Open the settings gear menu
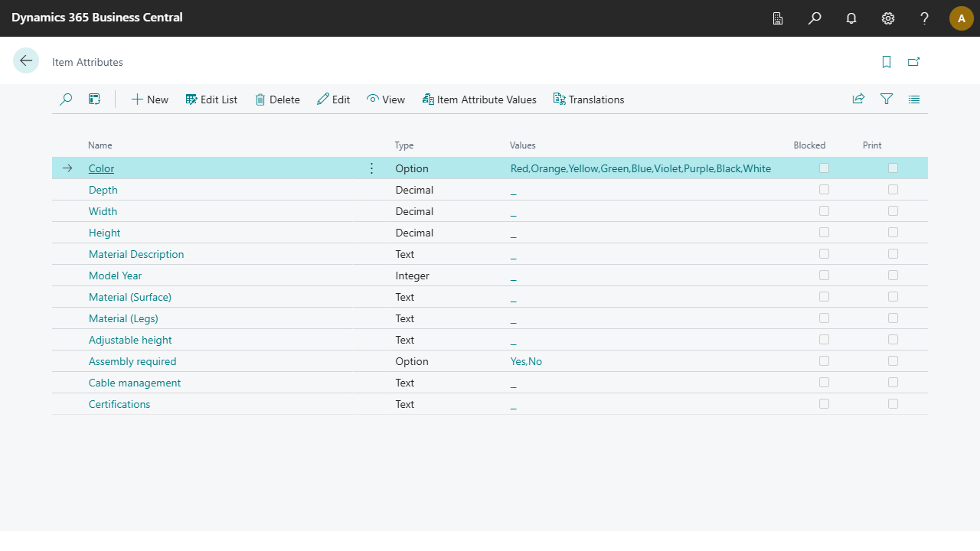 pos(888,18)
